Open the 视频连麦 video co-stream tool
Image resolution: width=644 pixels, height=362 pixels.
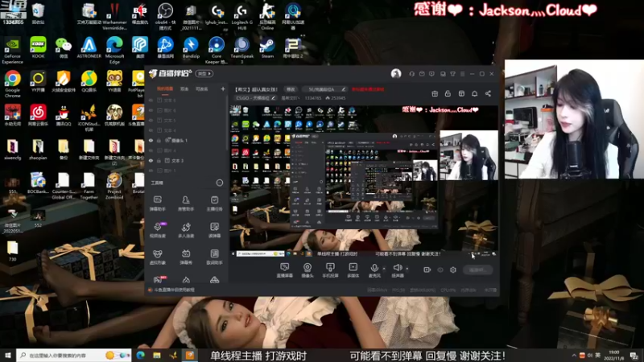point(157,230)
